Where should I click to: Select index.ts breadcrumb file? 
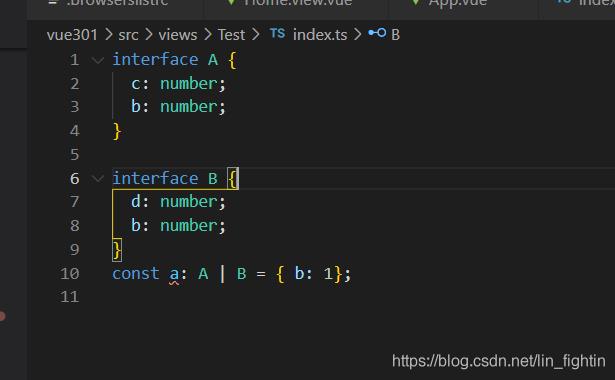coord(320,35)
